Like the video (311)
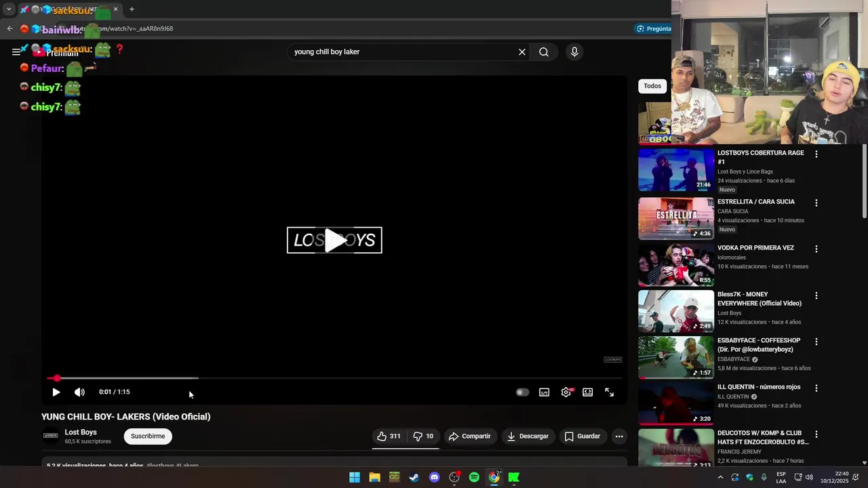The image size is (868, 488). click(389, 436)
